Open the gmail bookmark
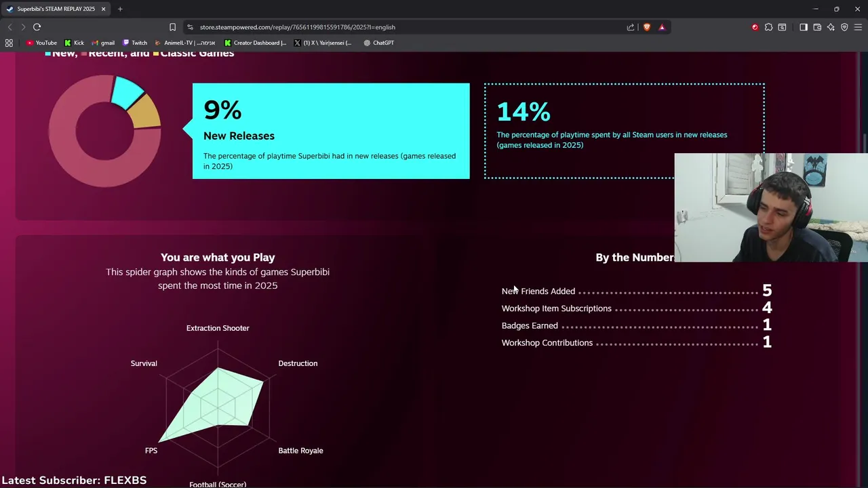 (x=102, y=43)
